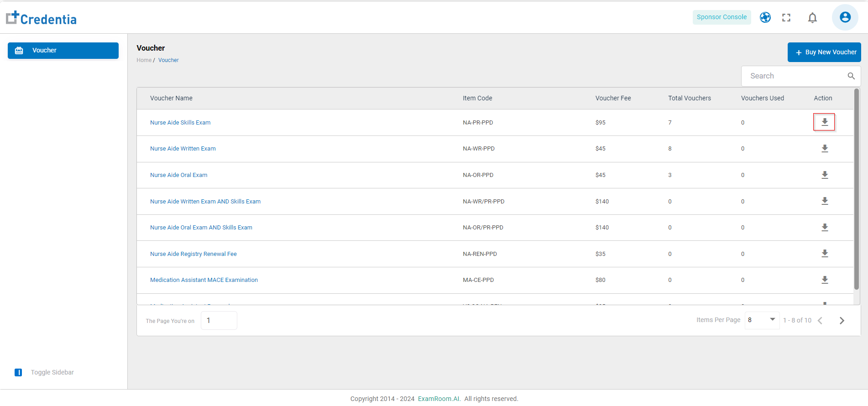Download Oral Exam AND Skills Exam voucher
The height and width of the screenshot is (406, 868).
pyautogui.click(x=825, y=228)
